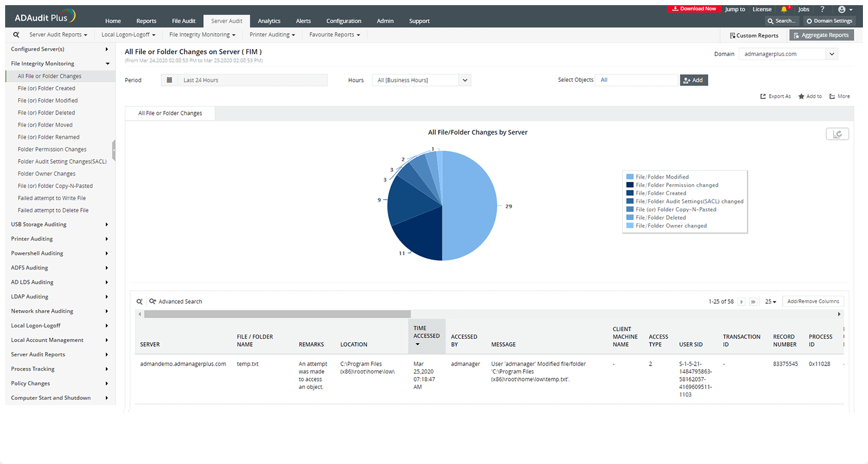Click the calendar icon in the Period field

point(169,80)
